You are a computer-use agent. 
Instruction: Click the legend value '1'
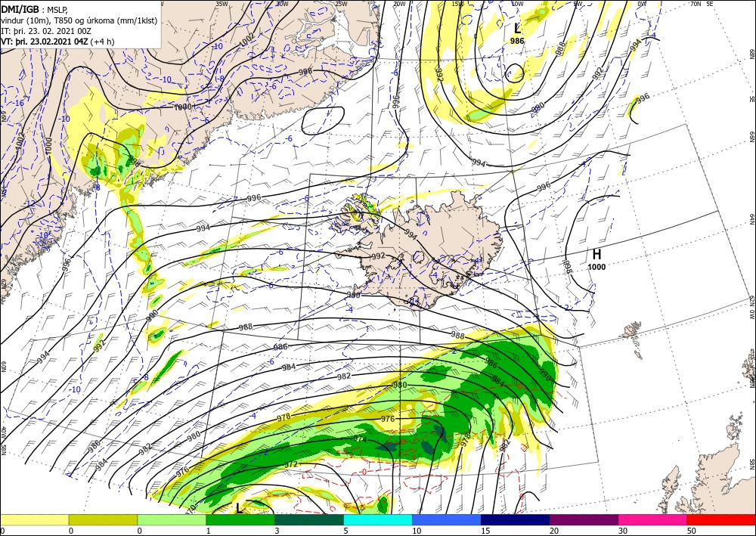[x=209, y=531]
